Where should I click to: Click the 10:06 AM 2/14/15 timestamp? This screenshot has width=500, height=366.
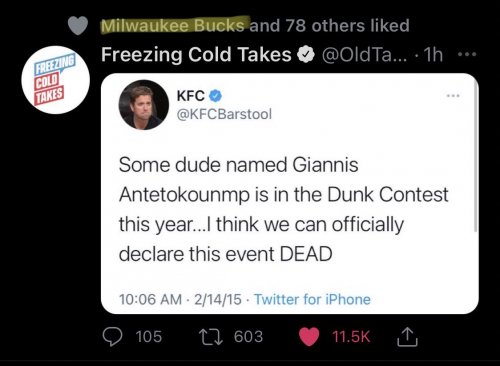[180, 299]
